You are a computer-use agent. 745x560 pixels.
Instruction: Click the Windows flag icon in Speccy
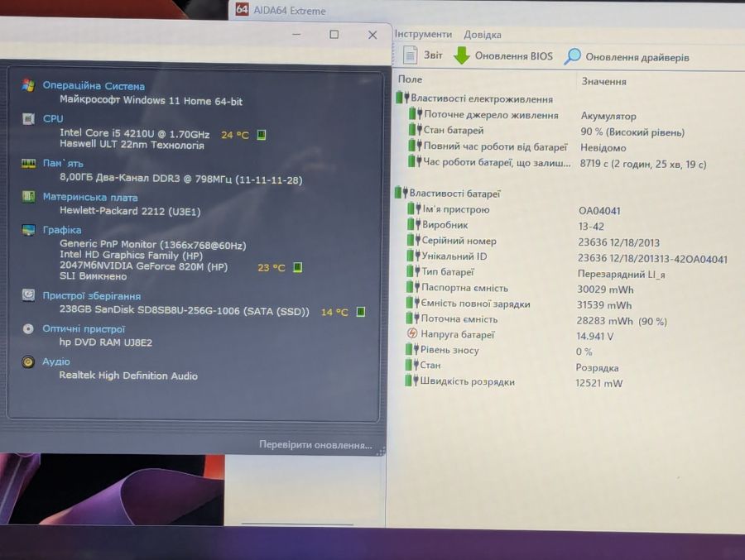coord(28,85)
